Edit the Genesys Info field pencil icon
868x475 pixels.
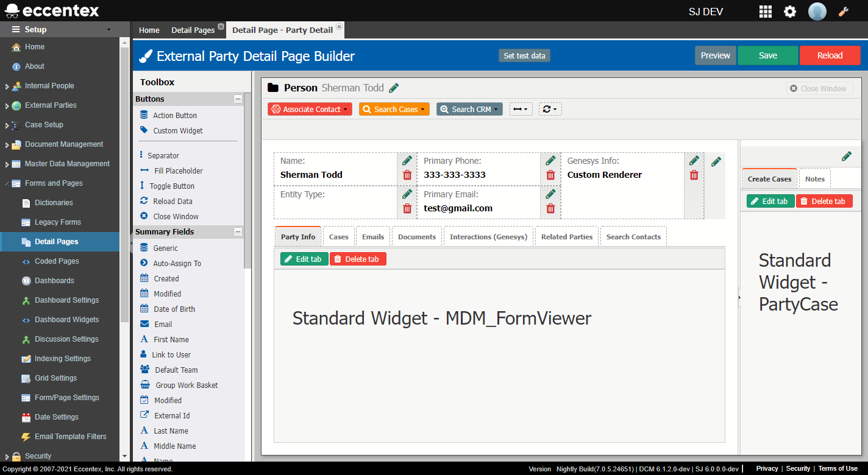[x=694, y=161]
